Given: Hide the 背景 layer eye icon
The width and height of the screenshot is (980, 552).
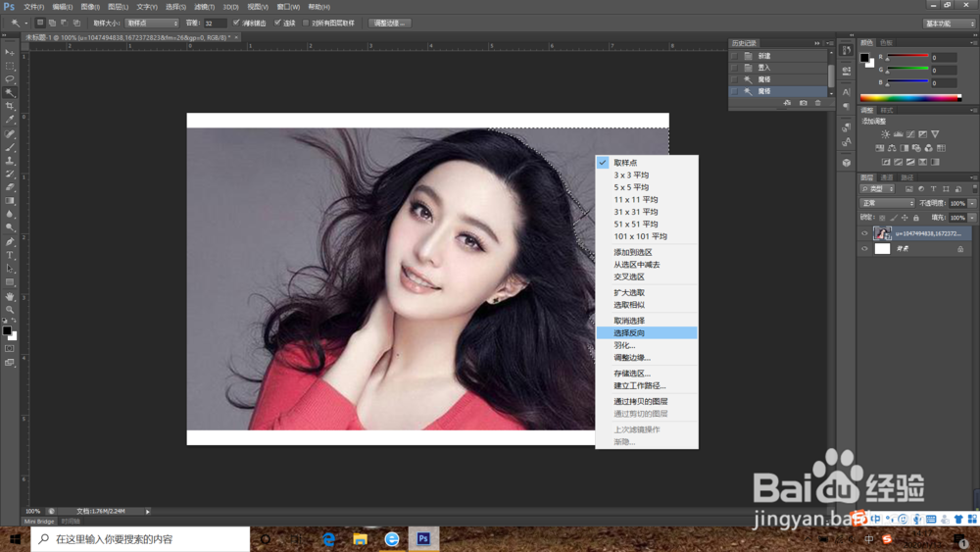Looking at the screenshot, I should (864, 249).
